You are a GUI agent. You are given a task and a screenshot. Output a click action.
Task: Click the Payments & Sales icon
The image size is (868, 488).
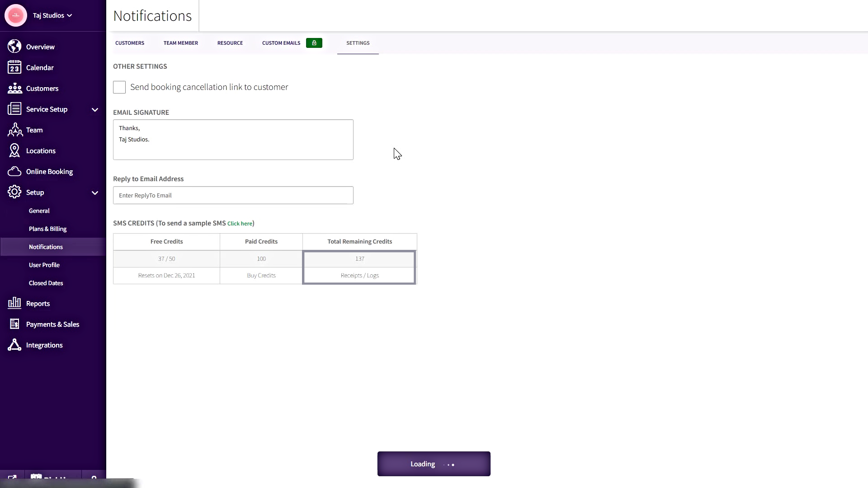tap(14, 324)
